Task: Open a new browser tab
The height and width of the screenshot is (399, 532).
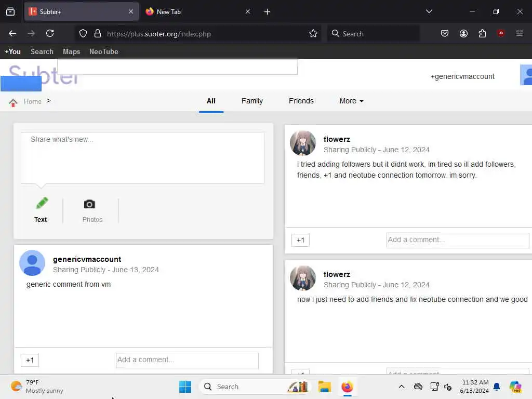Action: (267, 12)
